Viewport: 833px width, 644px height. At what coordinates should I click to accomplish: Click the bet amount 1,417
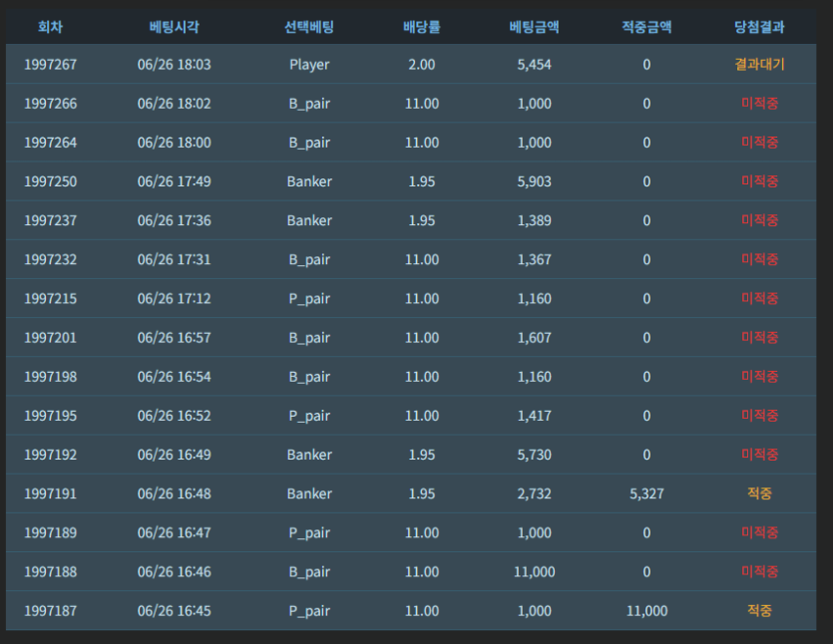click(x=534, y=416)
